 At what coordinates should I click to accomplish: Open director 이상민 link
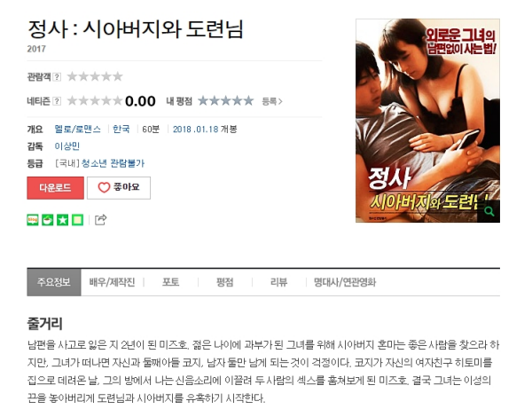click(67, 146)
